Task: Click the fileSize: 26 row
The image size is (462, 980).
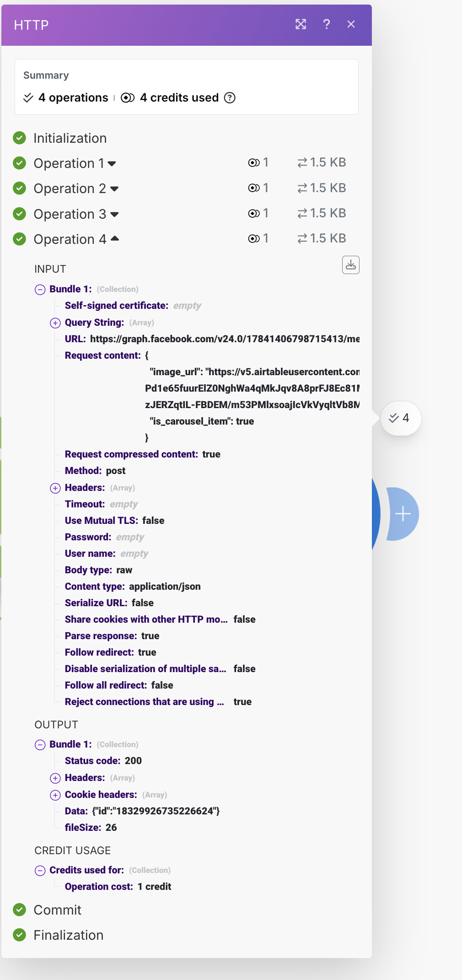Action: click(91, 828)
